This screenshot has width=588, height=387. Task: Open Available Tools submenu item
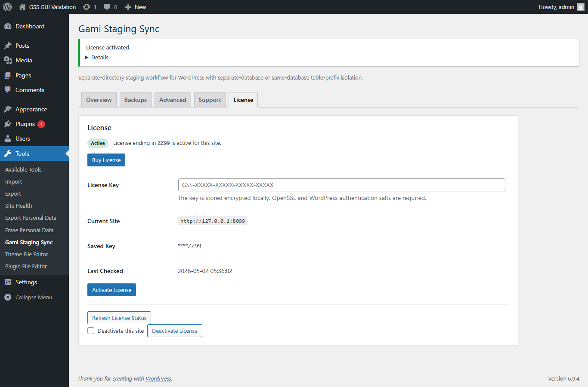tap(23, 169)
